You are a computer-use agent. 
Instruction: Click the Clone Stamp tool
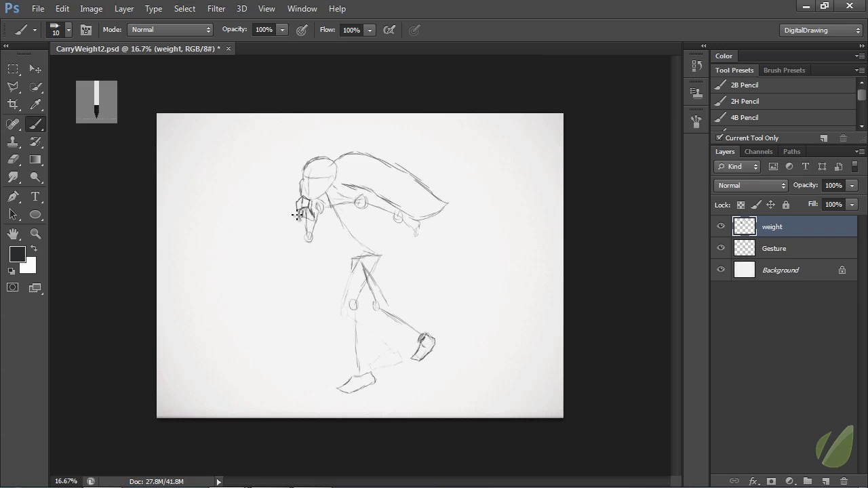click(13, 142)
